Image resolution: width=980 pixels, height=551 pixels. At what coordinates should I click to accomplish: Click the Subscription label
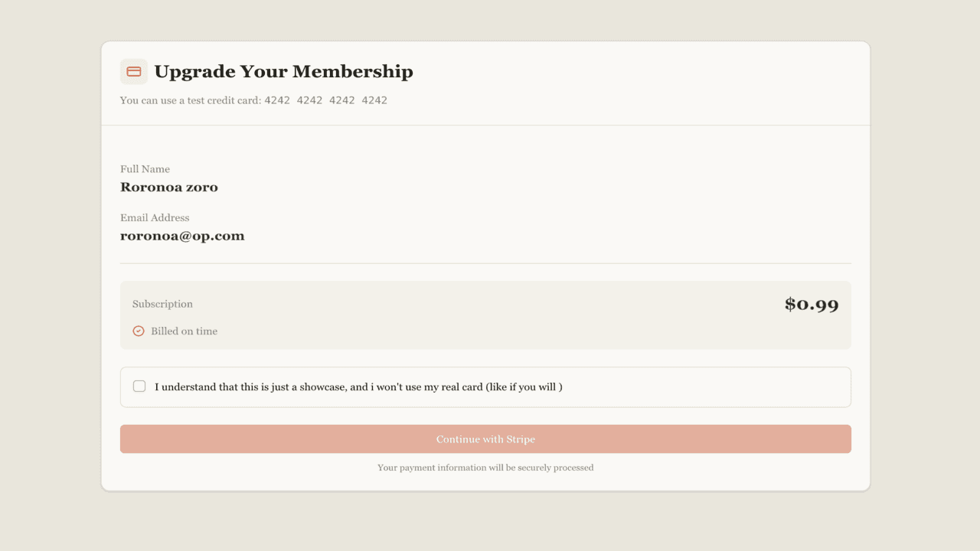click(162, 305)
